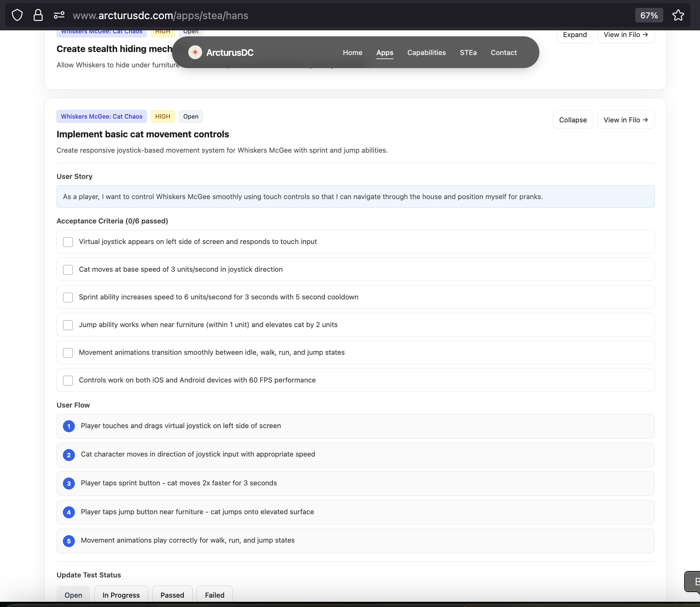Set test status to Open

click(x=73, y=595)
